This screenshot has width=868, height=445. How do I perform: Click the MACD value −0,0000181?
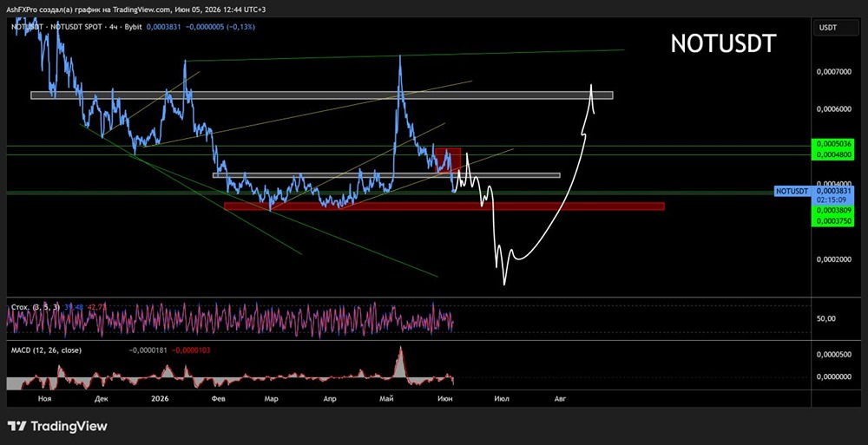coord(148,350)
